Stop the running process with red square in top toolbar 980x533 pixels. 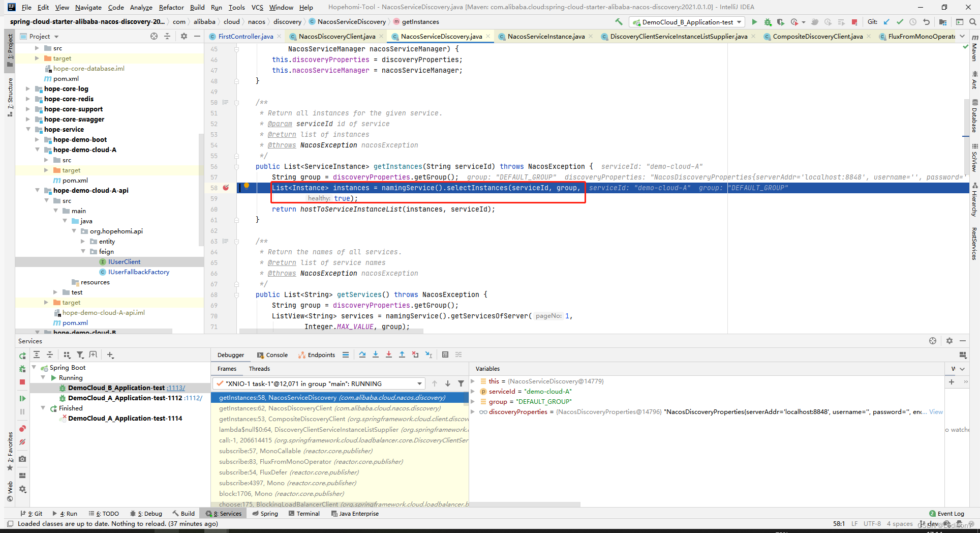(x=854, y=22)
